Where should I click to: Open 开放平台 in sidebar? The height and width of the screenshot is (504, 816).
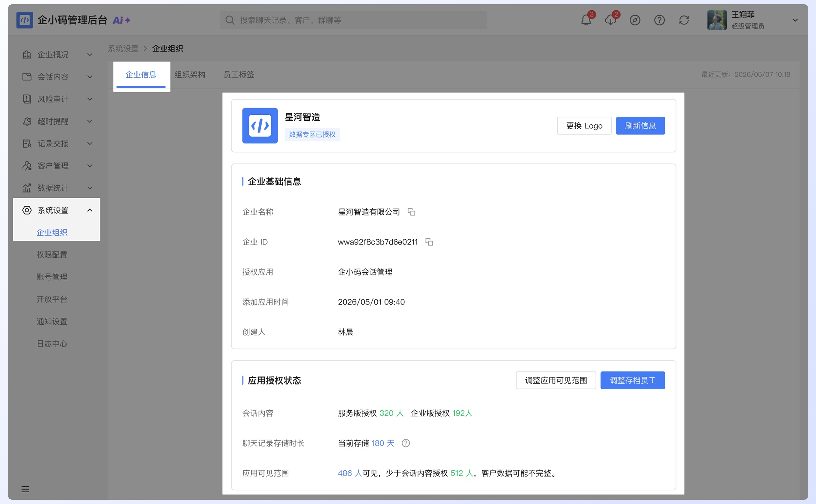pyautogui.click(x=52, y=299)
